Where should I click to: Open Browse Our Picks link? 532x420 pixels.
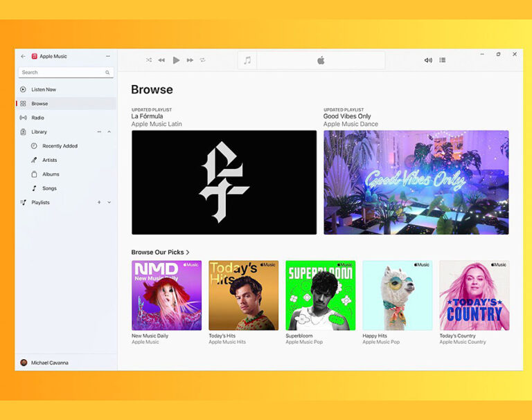(x=160, y=252)
